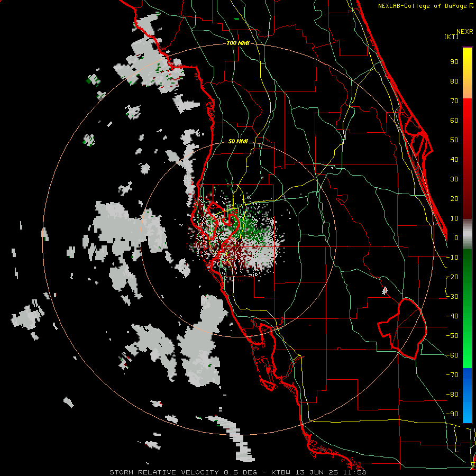Click the NEXLAB-College of DuPage watermark text

[x=425, y=6]
